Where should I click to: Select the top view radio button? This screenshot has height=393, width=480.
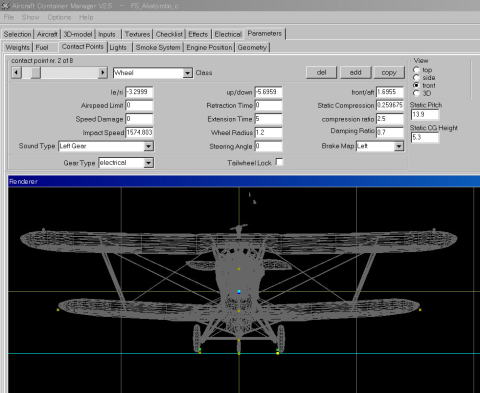tap(416, 70)
